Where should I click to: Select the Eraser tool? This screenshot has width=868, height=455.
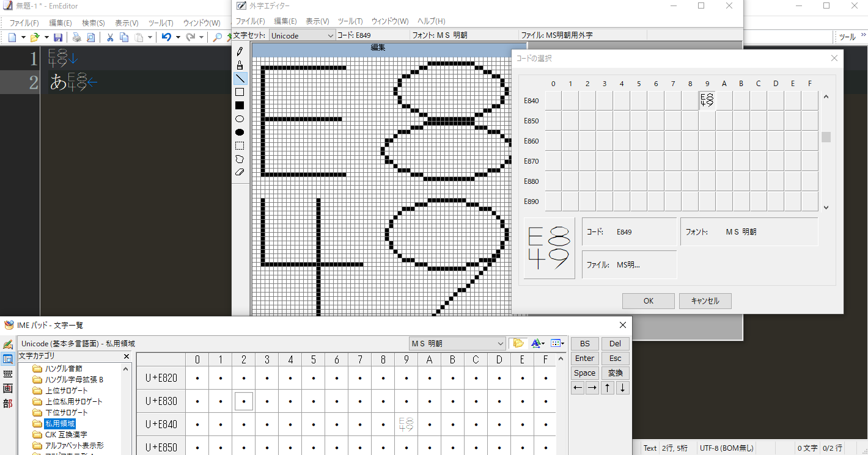[x=240, y=172]
